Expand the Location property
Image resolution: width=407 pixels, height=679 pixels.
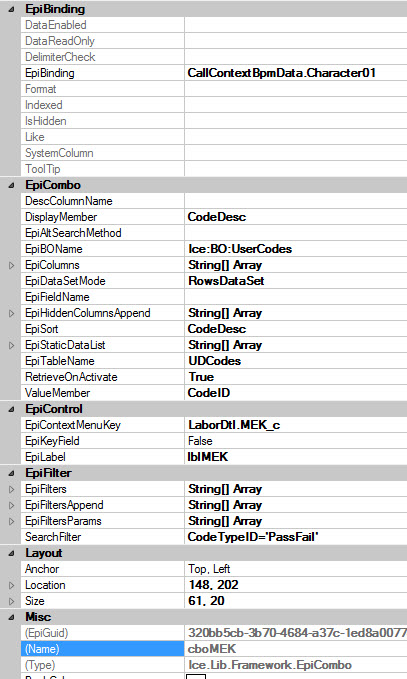point(11,585)
